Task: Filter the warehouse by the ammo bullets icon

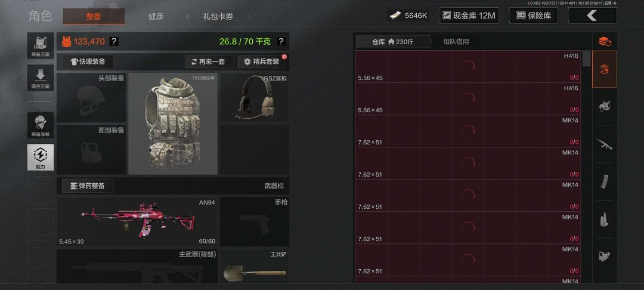Action: [x=604, y=220]
